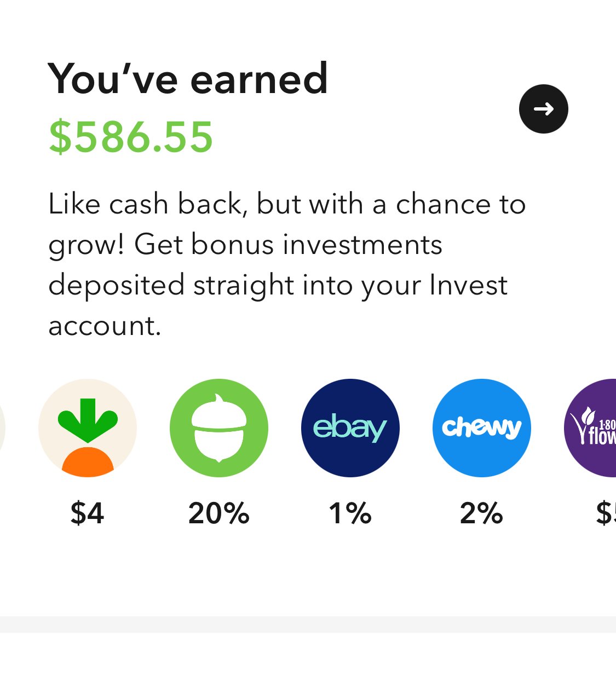The width and height of the screenshot is (616, 676).
Task: Open the Acorns green acorn offer
Action: point(219,428)
